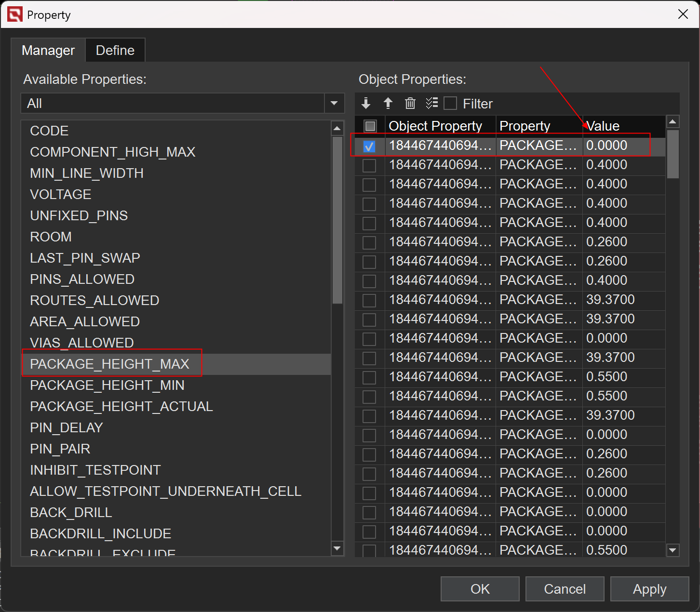
Task: Click the Object Properties vertical scrollbar thumb
Action: [673, 154]
